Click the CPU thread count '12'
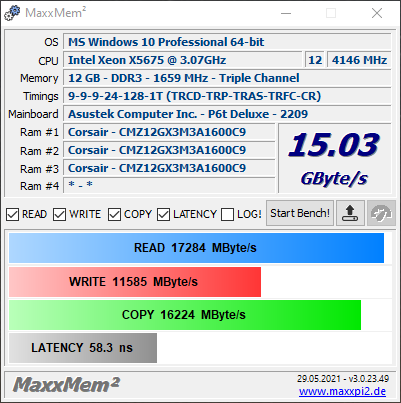Screen dimensions: 401x403 tap(315, 60)
